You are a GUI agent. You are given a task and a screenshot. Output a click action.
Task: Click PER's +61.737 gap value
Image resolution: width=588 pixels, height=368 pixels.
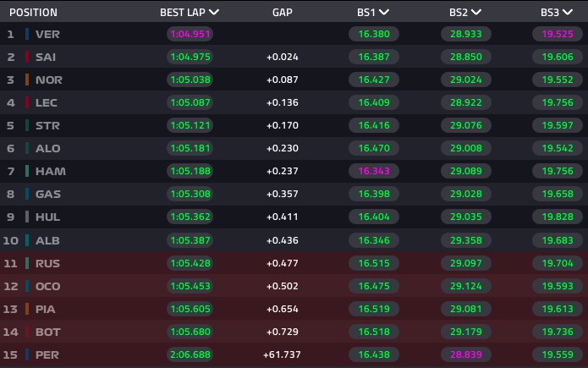[282, 354]
